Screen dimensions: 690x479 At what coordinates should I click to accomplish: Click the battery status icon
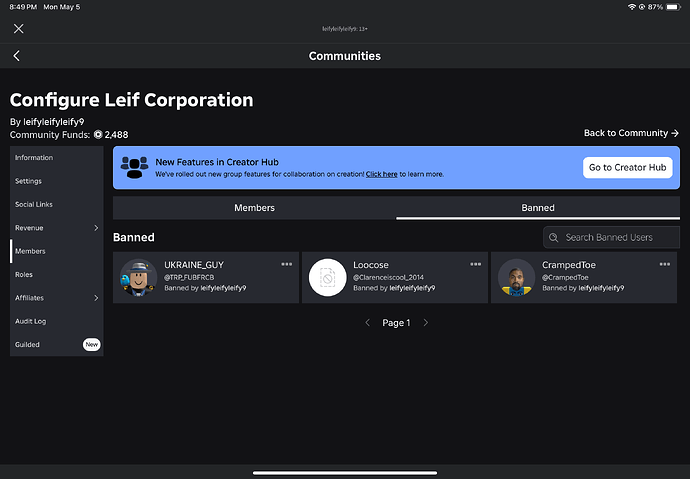point(673,7)
